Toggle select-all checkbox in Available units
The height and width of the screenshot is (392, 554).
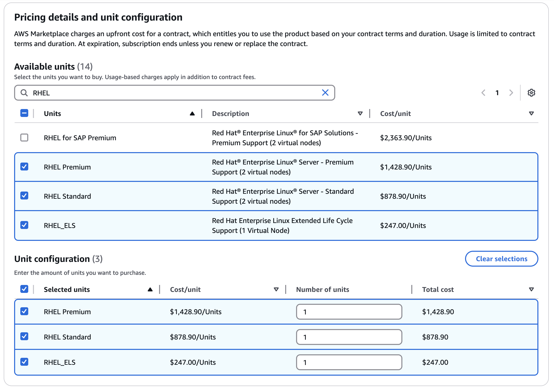click(x=24, y=113)
